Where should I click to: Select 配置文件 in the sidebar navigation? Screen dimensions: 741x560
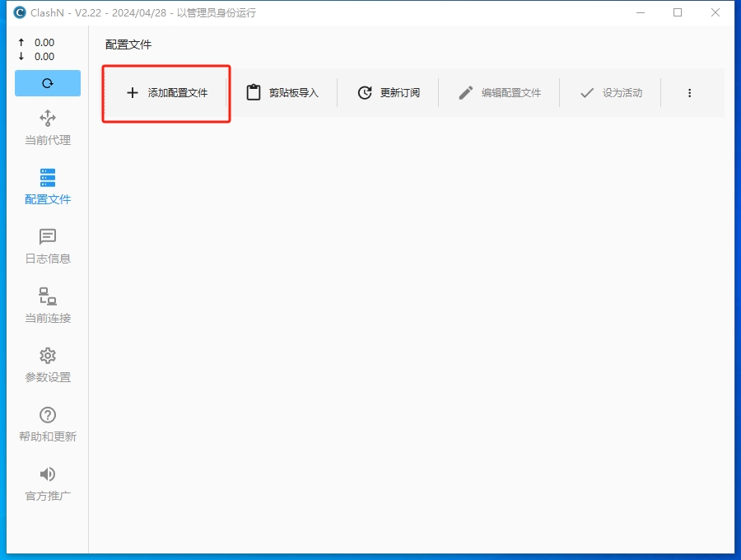(47, 187)
